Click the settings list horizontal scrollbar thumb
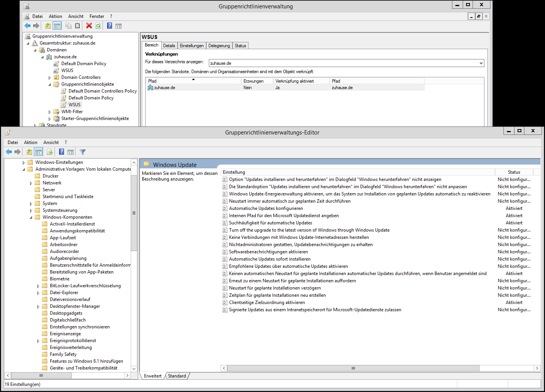The width and height of the screenshot is (545, 392). 353,368
